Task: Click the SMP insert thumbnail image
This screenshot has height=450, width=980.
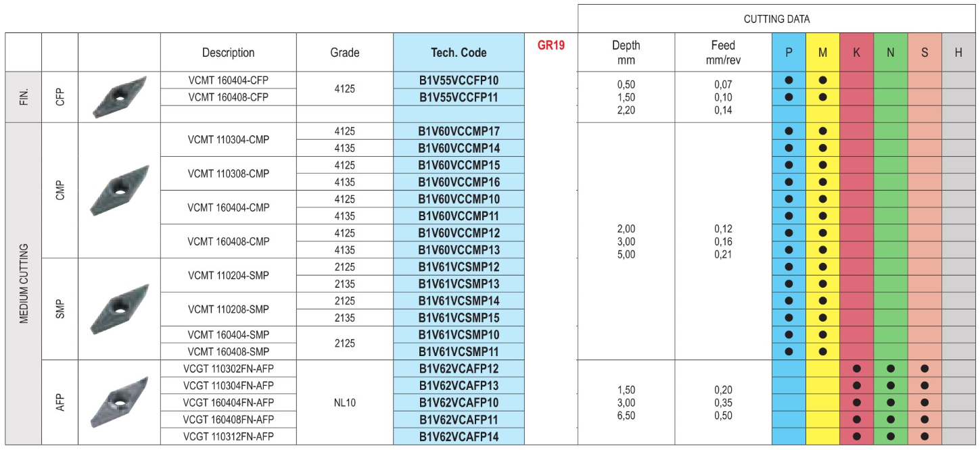Action: [119, 309]
